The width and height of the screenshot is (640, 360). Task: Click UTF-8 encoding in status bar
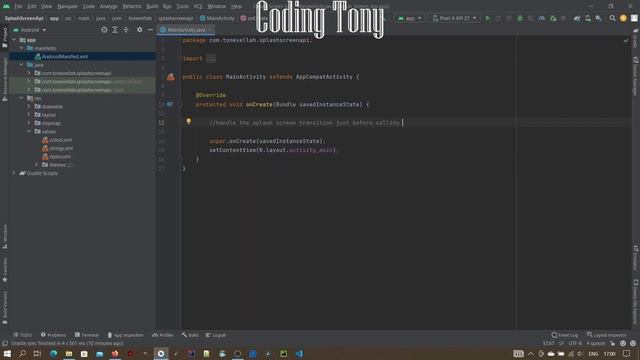tap(575, 343)
